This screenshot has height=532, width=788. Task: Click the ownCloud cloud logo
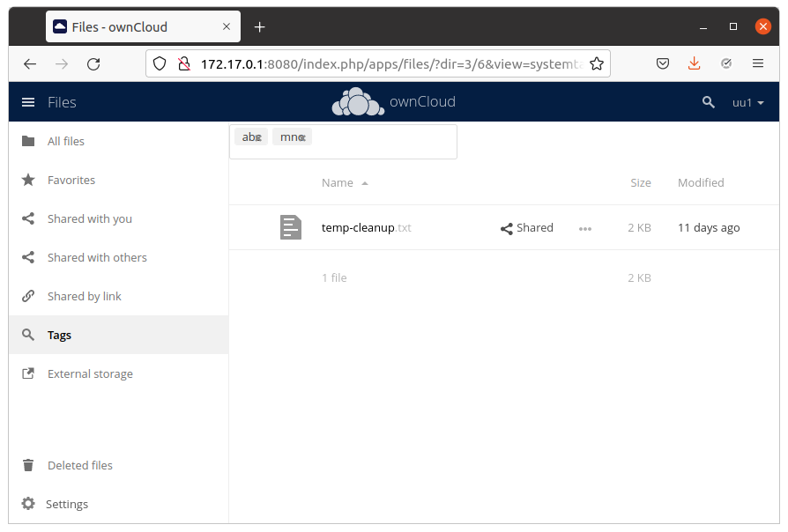click(358, 101)
